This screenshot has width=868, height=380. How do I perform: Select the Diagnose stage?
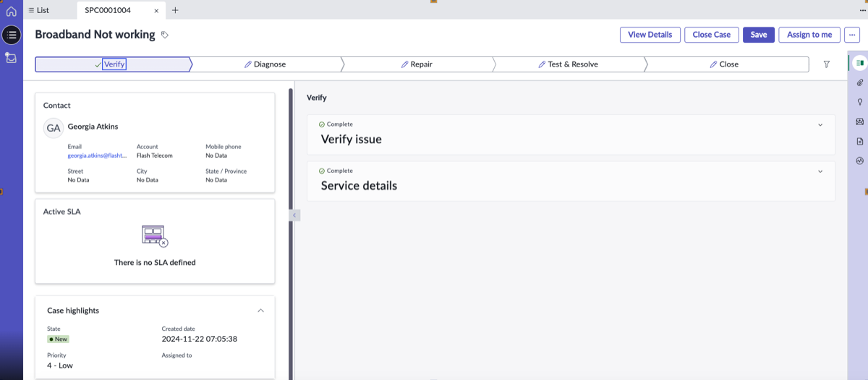click(x=265, y=64)
